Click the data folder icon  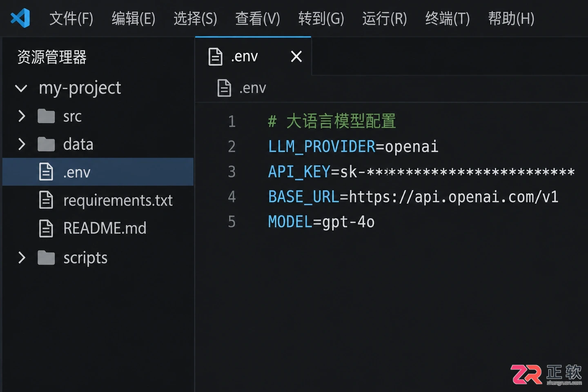click(x=46, y=144)
